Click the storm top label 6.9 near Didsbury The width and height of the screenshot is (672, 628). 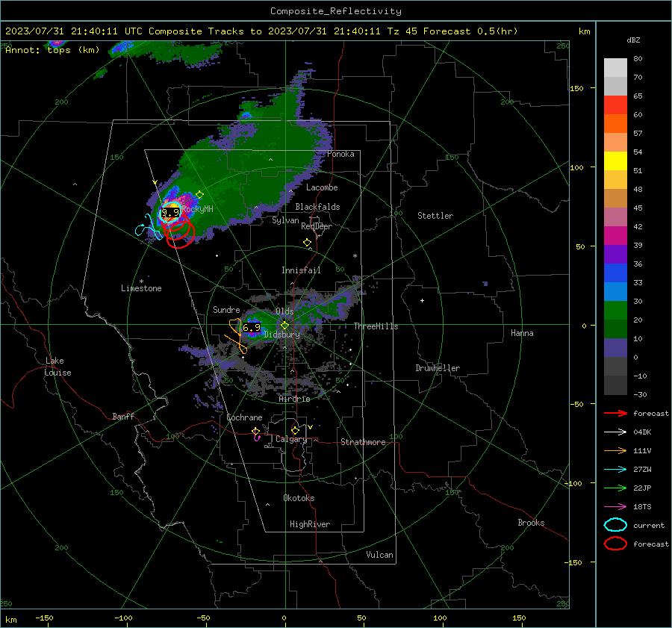(252, 328)
